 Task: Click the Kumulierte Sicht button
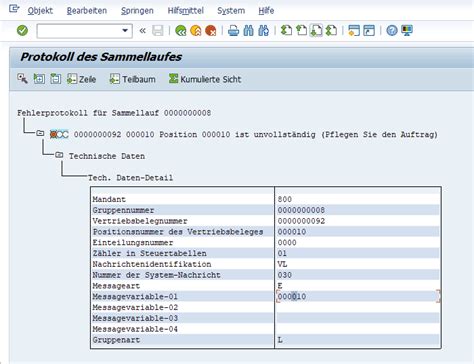tap(205, 79)
